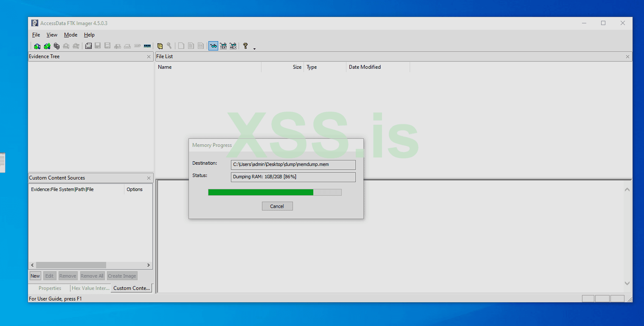Screen dimensions: 644x326
Task: Click the viewer pane scroll down arrow
Action: (627, 283)
